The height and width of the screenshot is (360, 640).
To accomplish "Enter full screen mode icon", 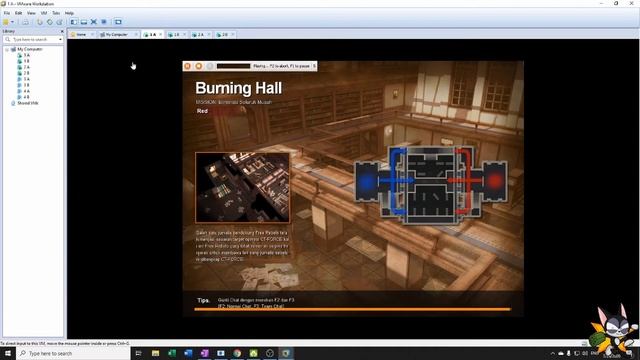I will (94, 22).
